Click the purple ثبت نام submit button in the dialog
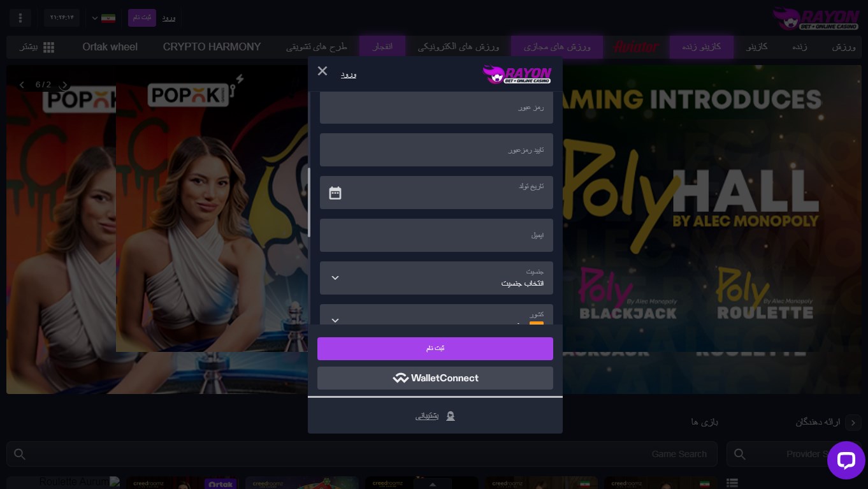This screenshot has height=489, width=868. click(435, 349)
